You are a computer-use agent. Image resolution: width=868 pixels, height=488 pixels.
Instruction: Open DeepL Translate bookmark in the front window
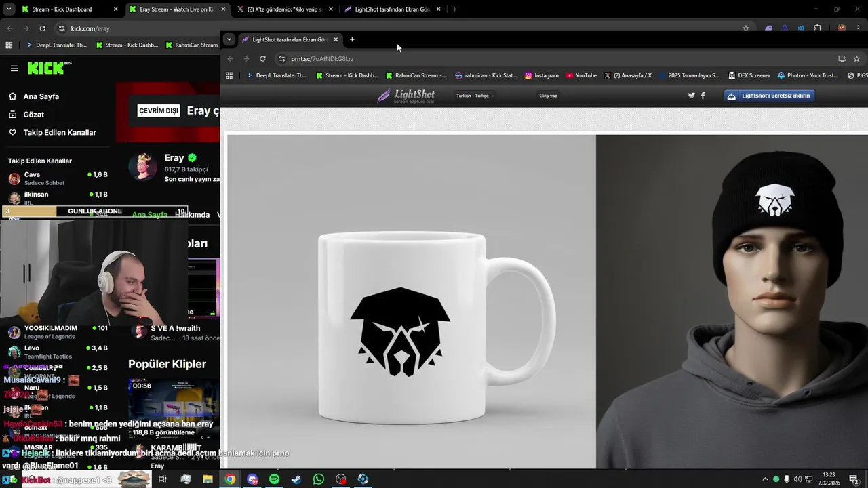(277, 75)
